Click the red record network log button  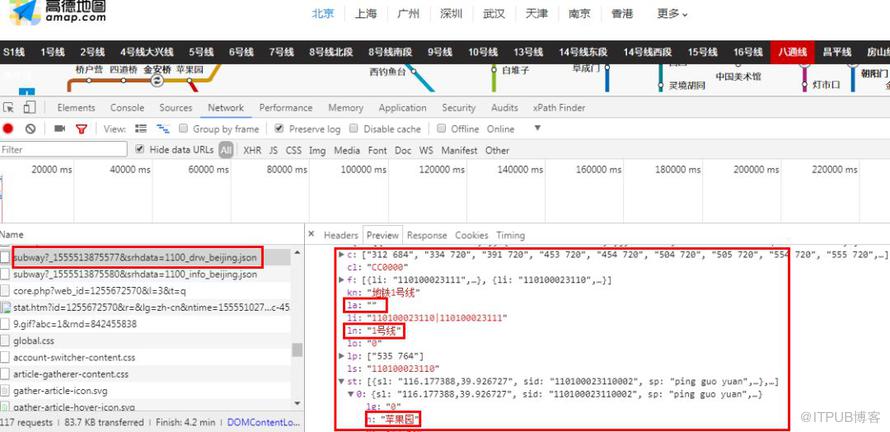tap(8, 129)
